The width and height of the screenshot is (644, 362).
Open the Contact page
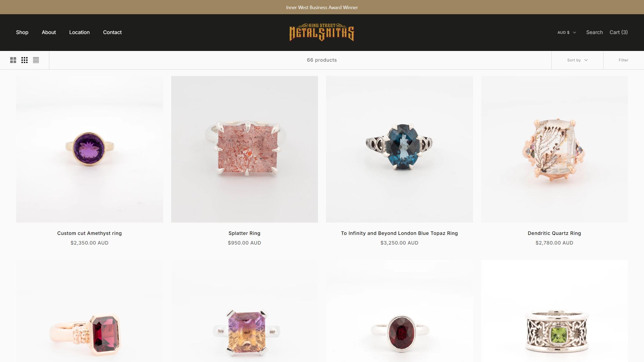112,32
